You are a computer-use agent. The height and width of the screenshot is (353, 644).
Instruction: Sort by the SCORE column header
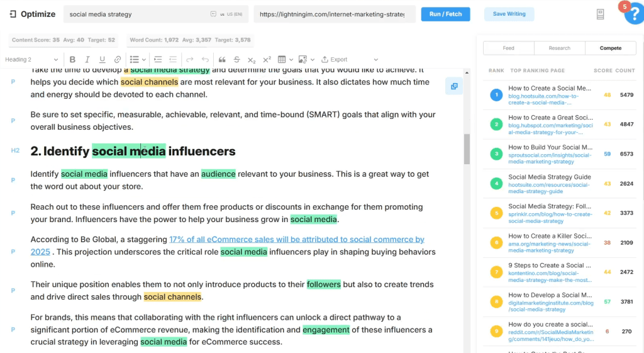coord(603,70)
